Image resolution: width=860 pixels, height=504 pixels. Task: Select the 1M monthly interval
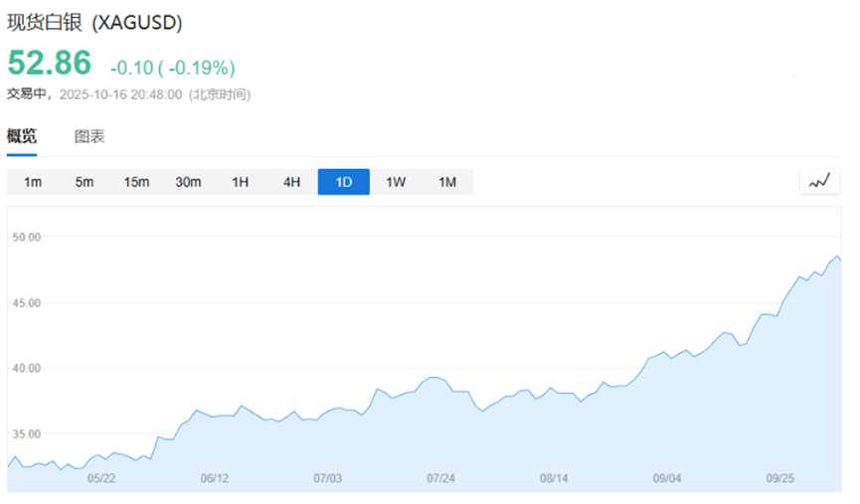447,182
